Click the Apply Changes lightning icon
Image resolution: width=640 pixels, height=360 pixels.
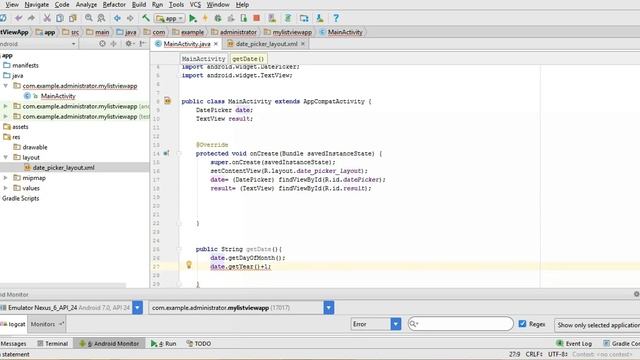(205, 18)
